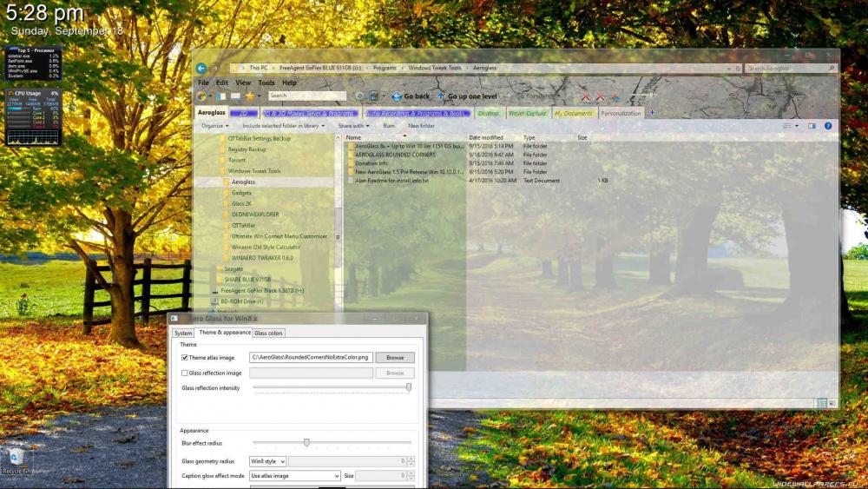The width and height of the screenshot is (868, 489).
Task: Click the Go back arrow icon
Action: [397, 96]
